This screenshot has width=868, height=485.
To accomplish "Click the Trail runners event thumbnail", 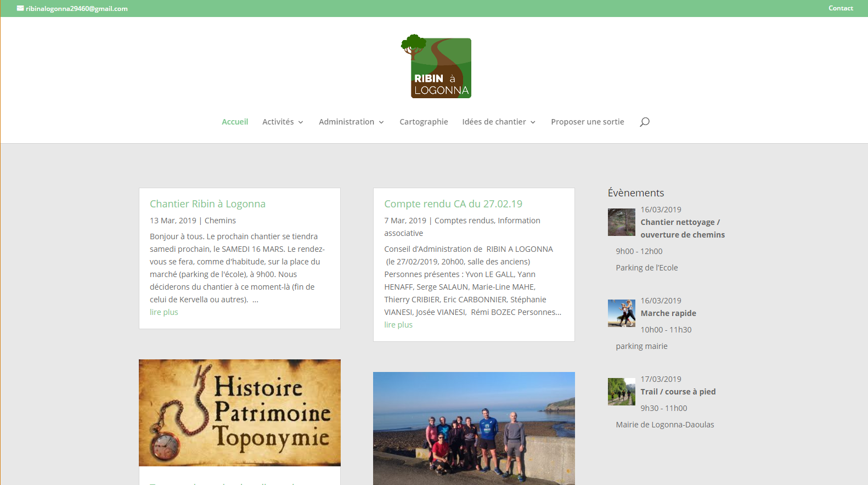I will pyautogui.click(x=622, y=392).
